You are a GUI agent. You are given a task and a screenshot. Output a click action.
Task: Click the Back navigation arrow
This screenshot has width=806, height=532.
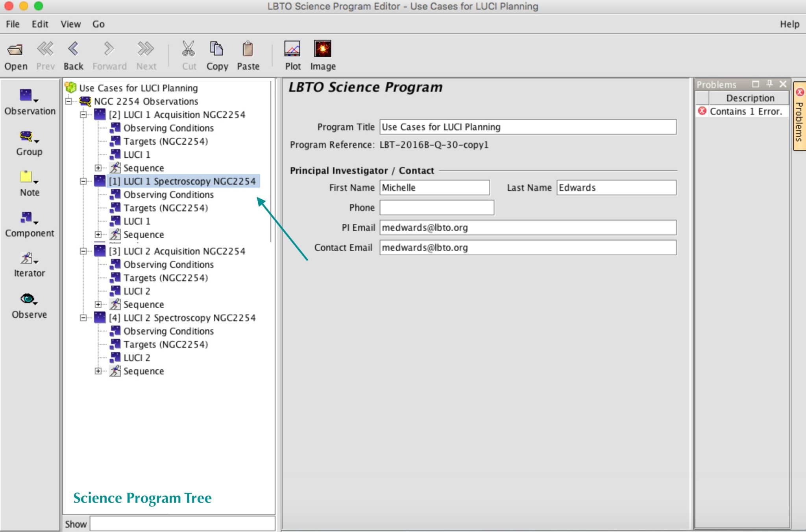click(x=74, y=49)
